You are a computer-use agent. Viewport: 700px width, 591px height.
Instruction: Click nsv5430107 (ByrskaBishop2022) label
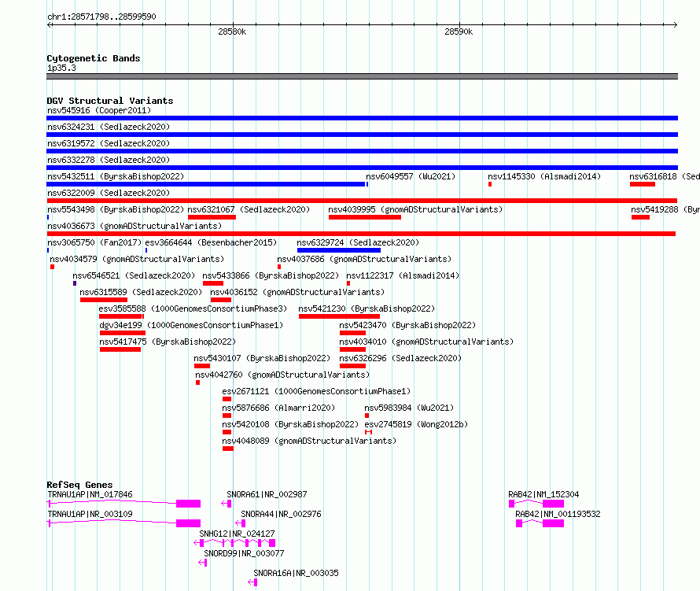click(262, 358)
